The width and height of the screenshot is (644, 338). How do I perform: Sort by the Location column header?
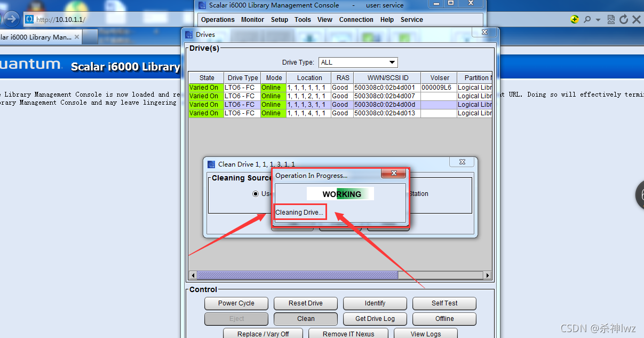(x=309, y=78)
